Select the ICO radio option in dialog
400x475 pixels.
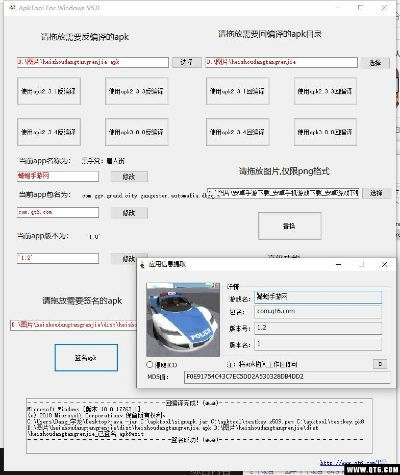coord(150,364)
